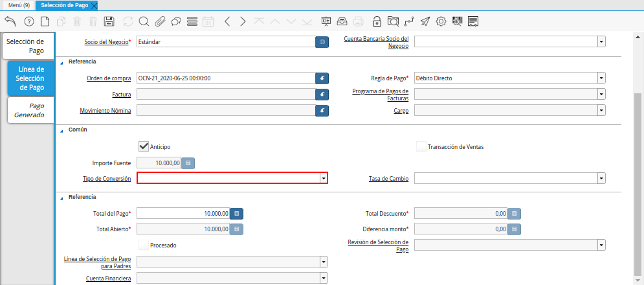The height and width of the screenshot is (285, 644).
Task: Expand the Regla de Pago dropdown
Action: coord(601,78)
